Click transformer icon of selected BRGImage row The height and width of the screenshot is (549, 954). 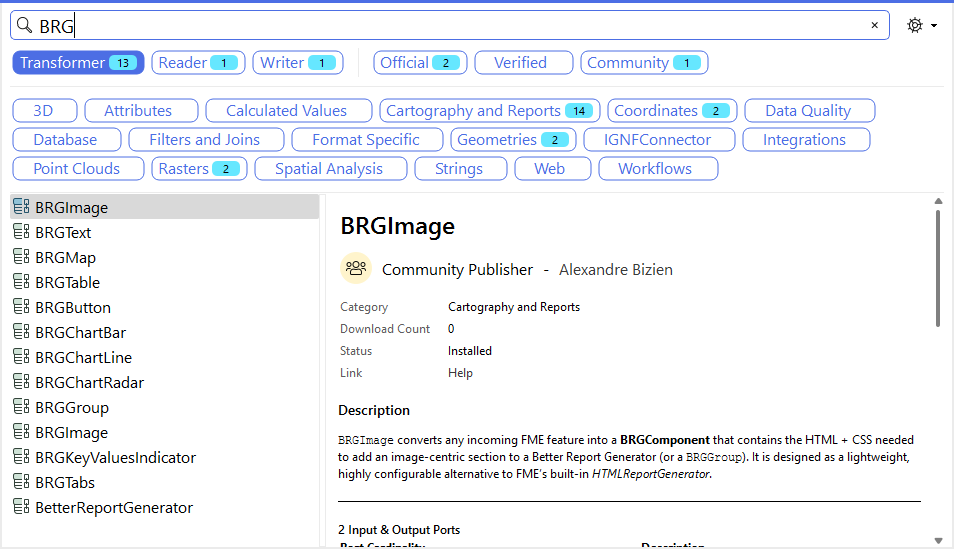(21, 206)
